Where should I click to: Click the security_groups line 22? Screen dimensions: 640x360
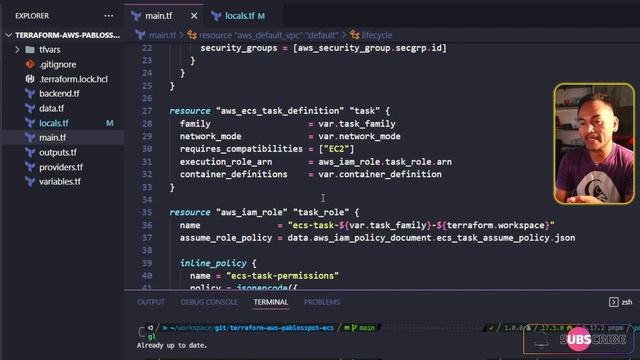tap(323, 48)
